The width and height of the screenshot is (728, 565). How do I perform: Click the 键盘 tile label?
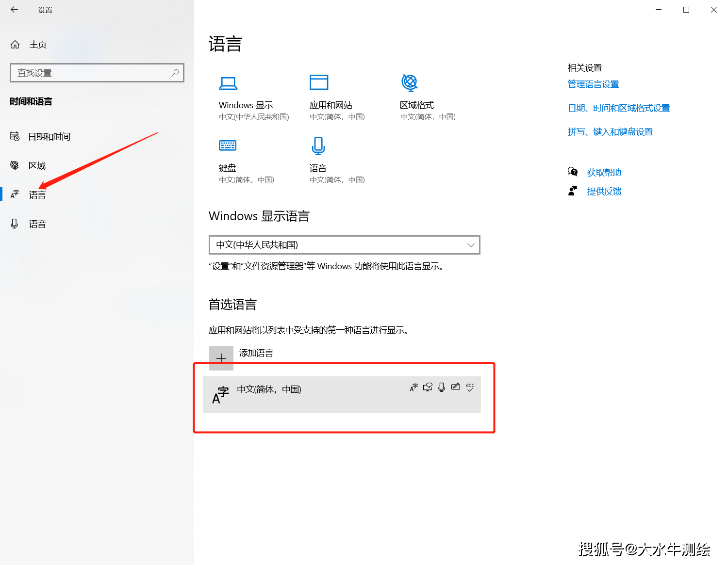(x=228, y=168)
